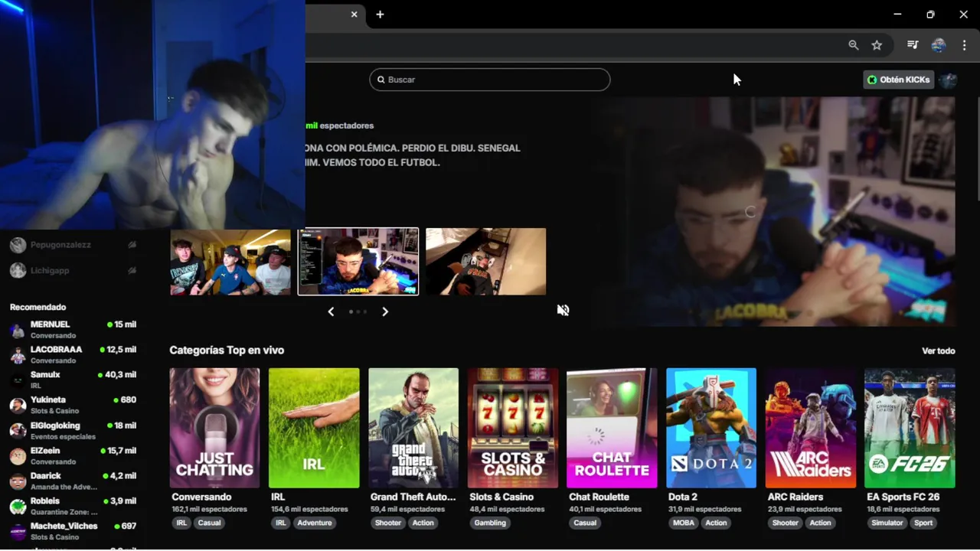Open Daarick recommended channel
Screen dimensions: 980x551
pos(73,481)
